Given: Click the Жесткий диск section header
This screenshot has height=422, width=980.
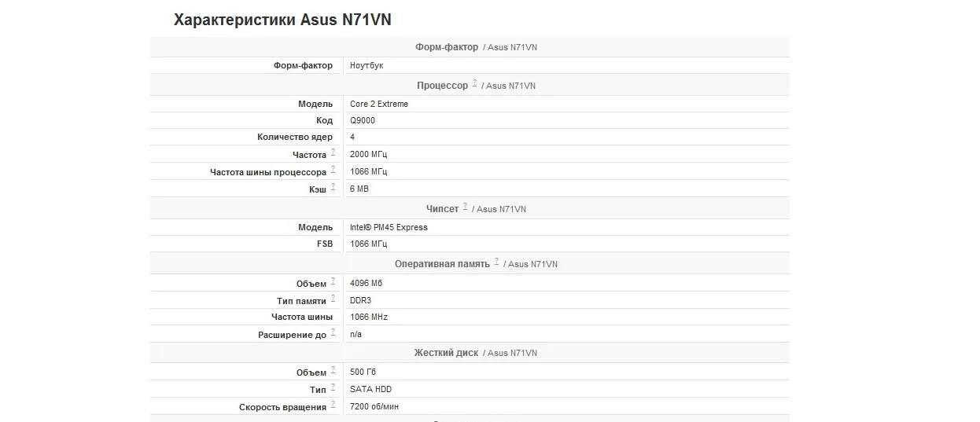Looking at the screenshot, I should pos(446,353).
